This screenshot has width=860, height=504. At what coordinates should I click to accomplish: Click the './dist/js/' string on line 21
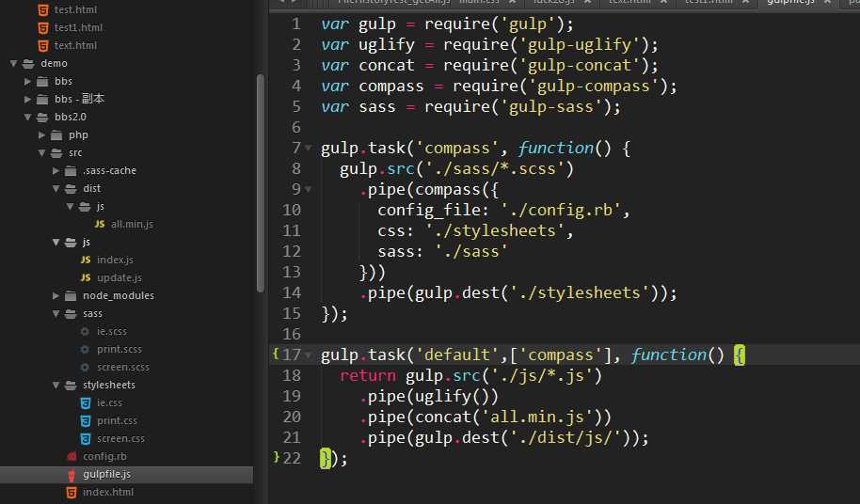tap(565, 438)
